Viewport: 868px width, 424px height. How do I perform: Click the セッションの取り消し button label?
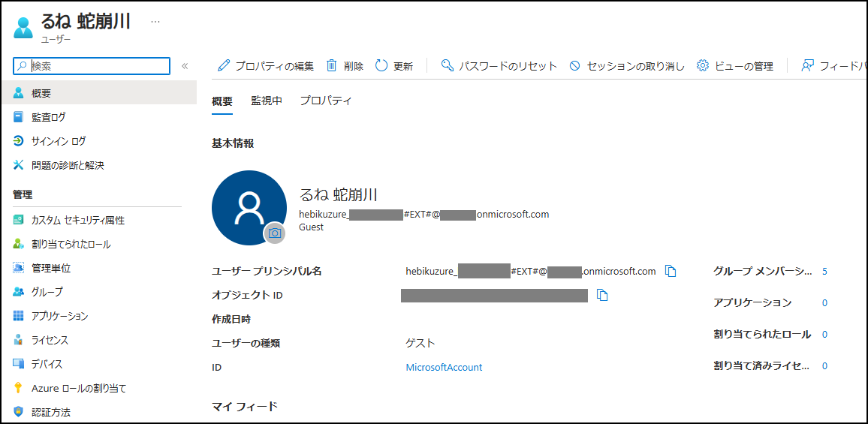pyautogui.click(x=635, y=67)
